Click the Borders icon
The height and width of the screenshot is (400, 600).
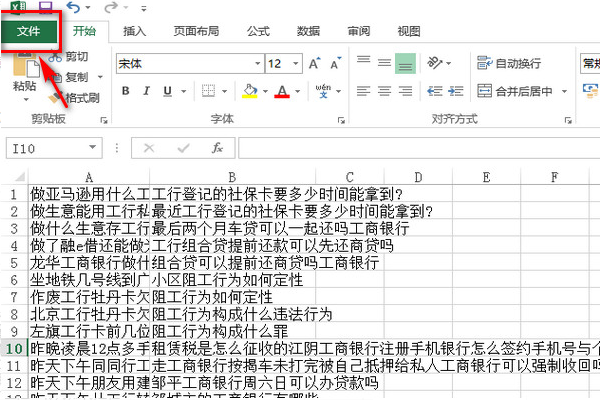pyautogui.click(x=209, y=91)
